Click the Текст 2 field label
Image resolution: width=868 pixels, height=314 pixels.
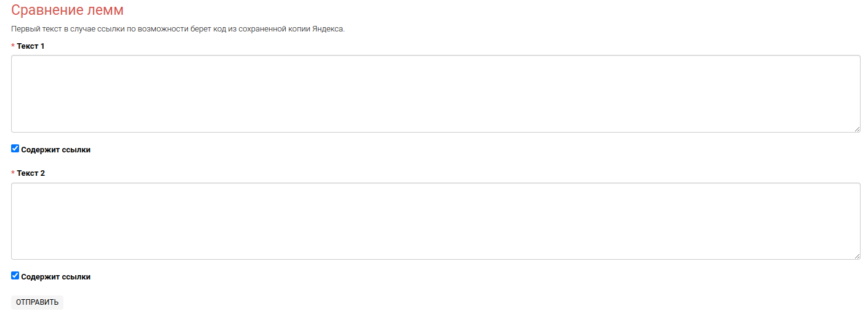(31, 173)
